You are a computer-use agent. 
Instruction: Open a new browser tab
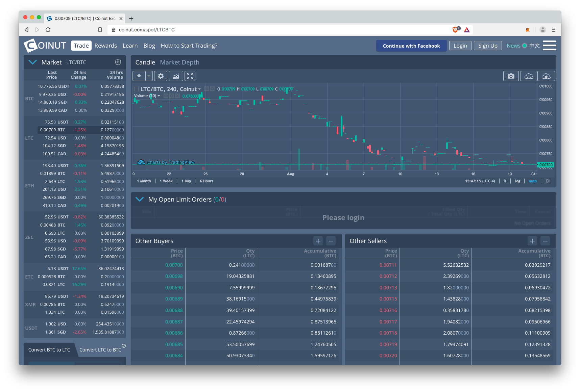(131, 19)
